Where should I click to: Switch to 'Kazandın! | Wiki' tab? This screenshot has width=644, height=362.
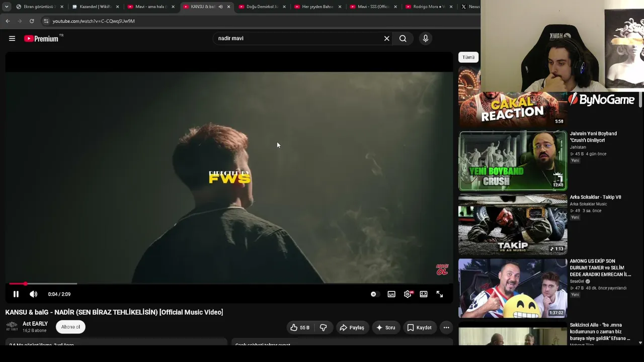click(94, 7)
